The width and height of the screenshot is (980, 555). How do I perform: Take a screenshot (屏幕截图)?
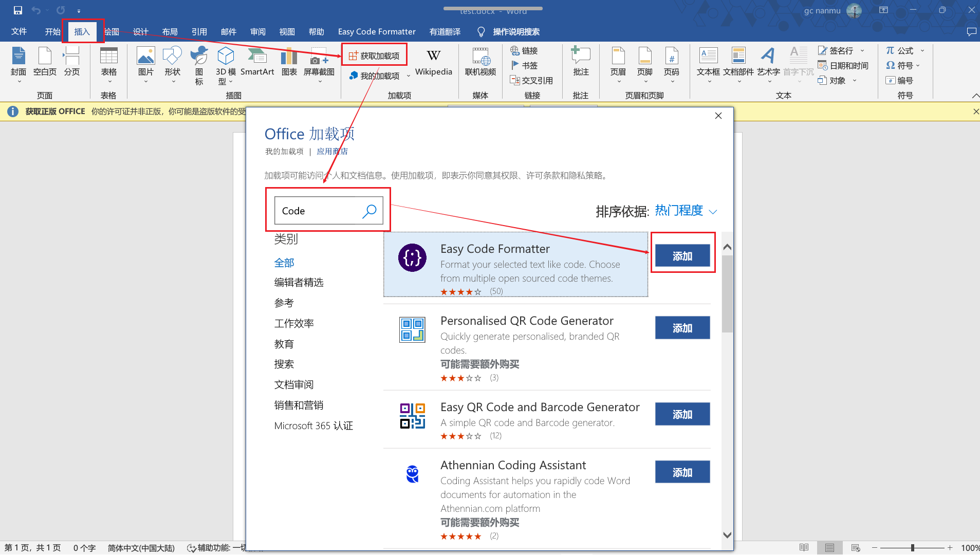pos(319,65)
